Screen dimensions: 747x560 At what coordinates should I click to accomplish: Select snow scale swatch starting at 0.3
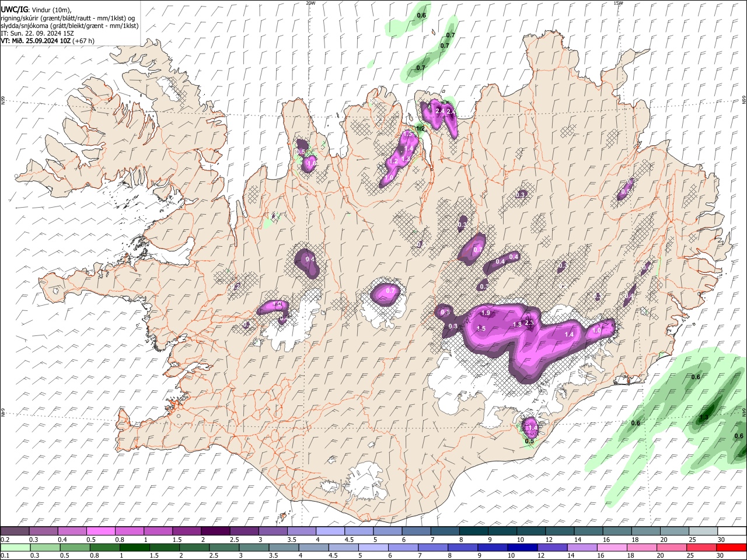pyautogui.click(x=44, y=531)
